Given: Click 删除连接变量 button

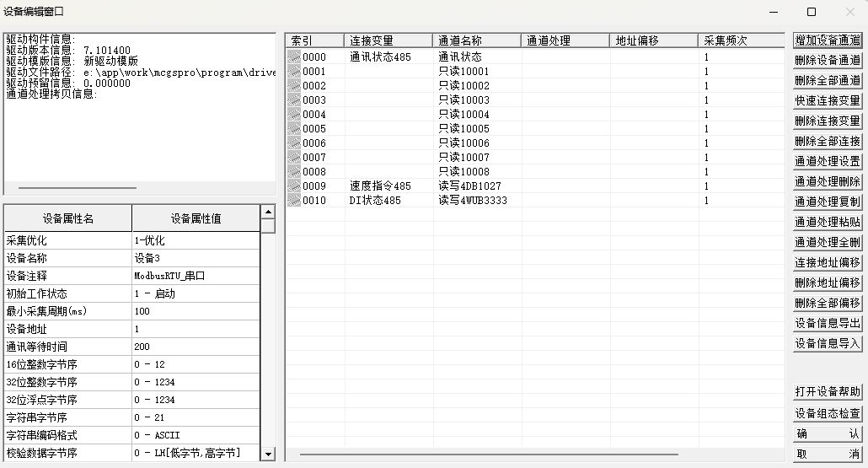Looking at the screenshot, I should (828, 121).
